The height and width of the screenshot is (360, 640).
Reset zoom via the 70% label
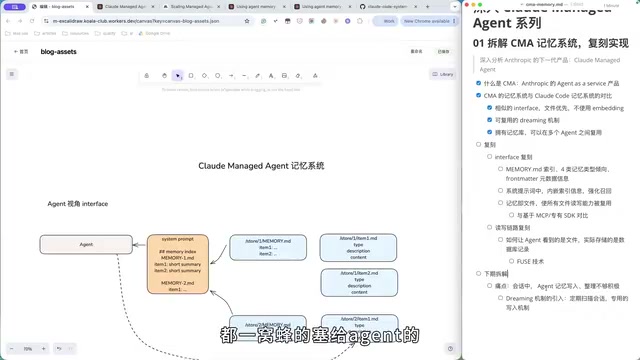tap(27, 349)
